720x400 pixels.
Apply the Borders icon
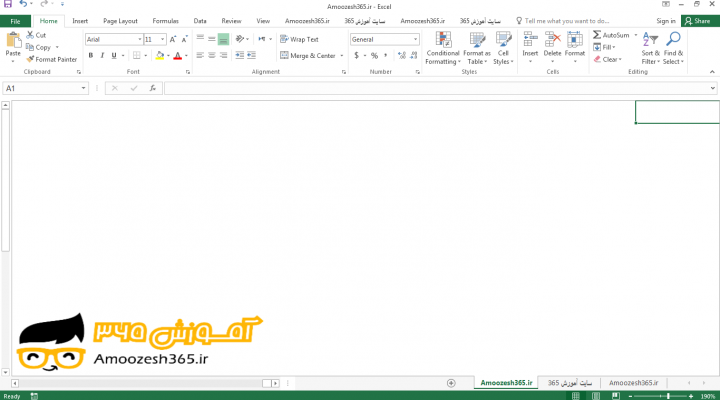click(137, 56)
